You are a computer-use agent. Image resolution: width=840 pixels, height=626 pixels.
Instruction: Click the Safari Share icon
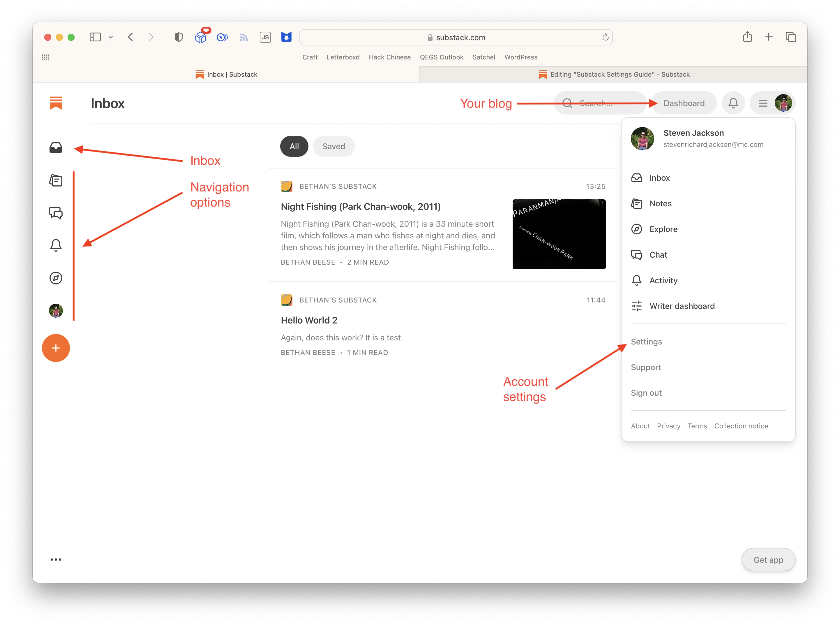point(747,37)
